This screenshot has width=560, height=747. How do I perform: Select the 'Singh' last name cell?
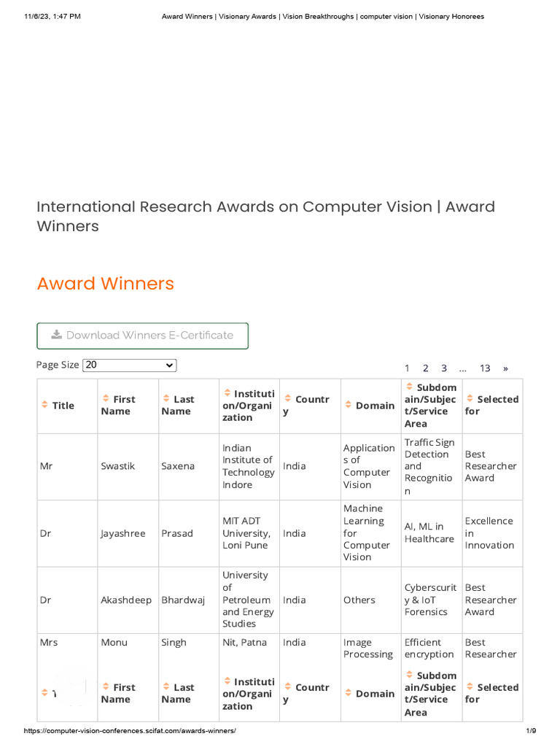(x=174, y=643)
